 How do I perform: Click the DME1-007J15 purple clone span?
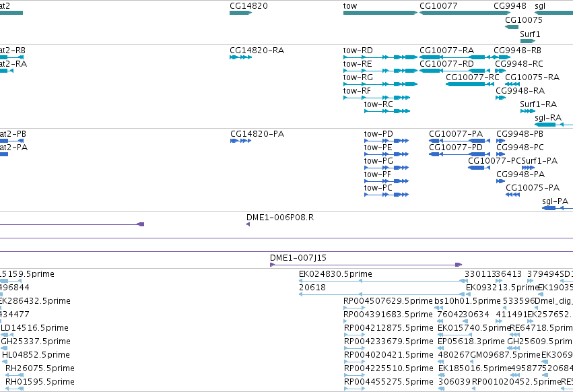(x=366, y=265)
